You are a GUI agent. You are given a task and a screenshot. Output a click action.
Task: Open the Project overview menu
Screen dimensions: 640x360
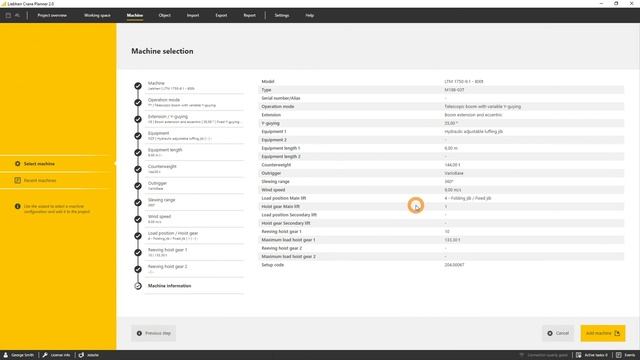(52, 16)
